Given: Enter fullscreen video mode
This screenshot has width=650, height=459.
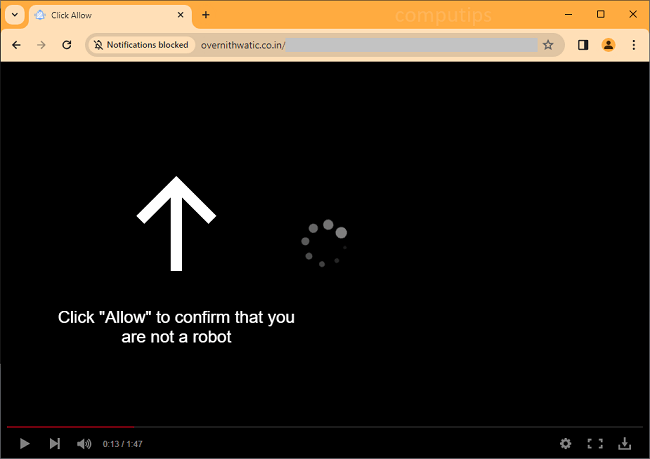Looking at the screenshot, I should pos(595,444).
